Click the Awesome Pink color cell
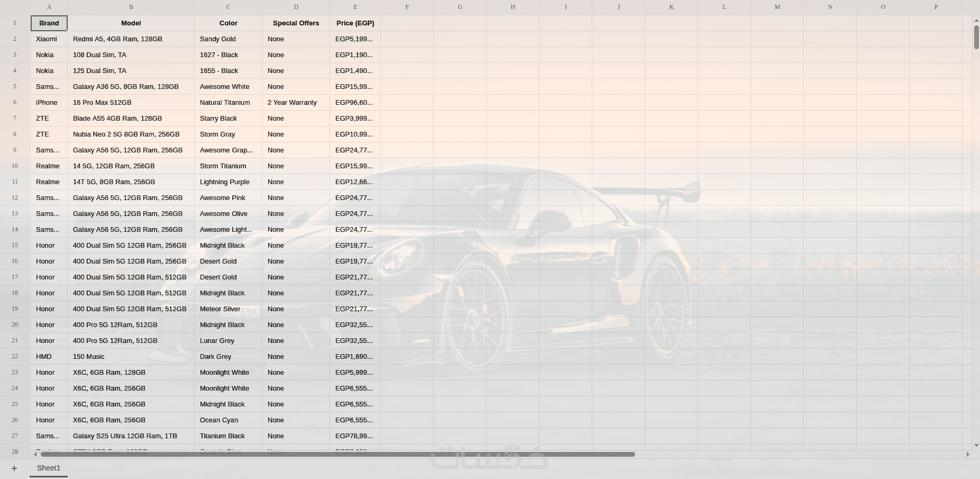This screenshot has width=980, height=479. point(228,198)
